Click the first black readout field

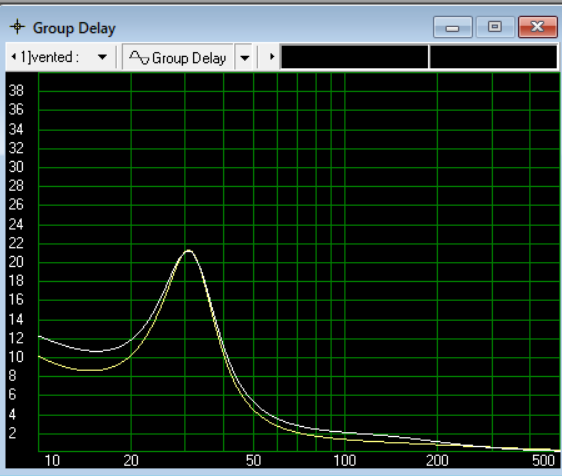(x=355, y=57)
